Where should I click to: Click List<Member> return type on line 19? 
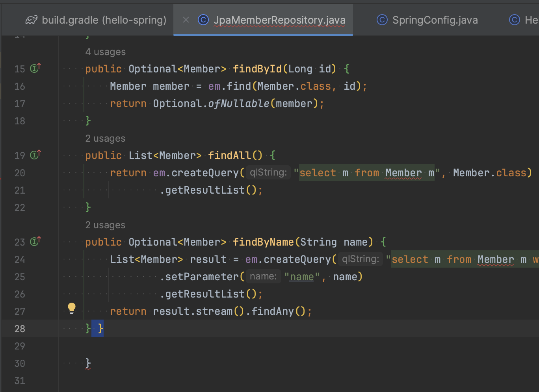[x=165, y=155]
